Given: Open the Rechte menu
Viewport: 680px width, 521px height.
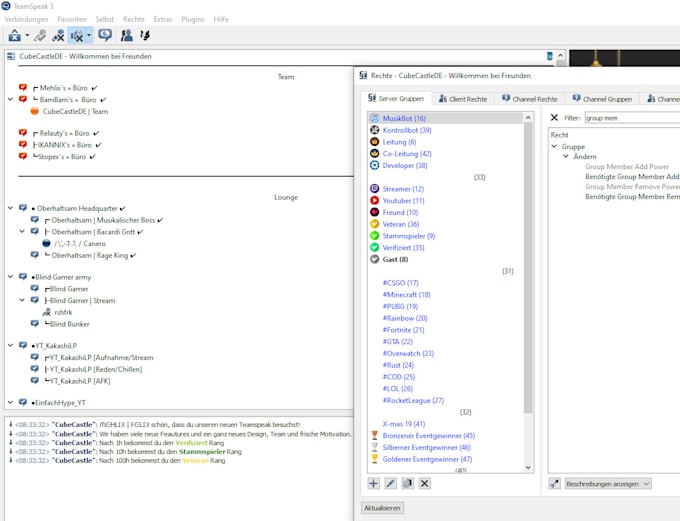Looking at the screenshot, I should coord(134,19).
